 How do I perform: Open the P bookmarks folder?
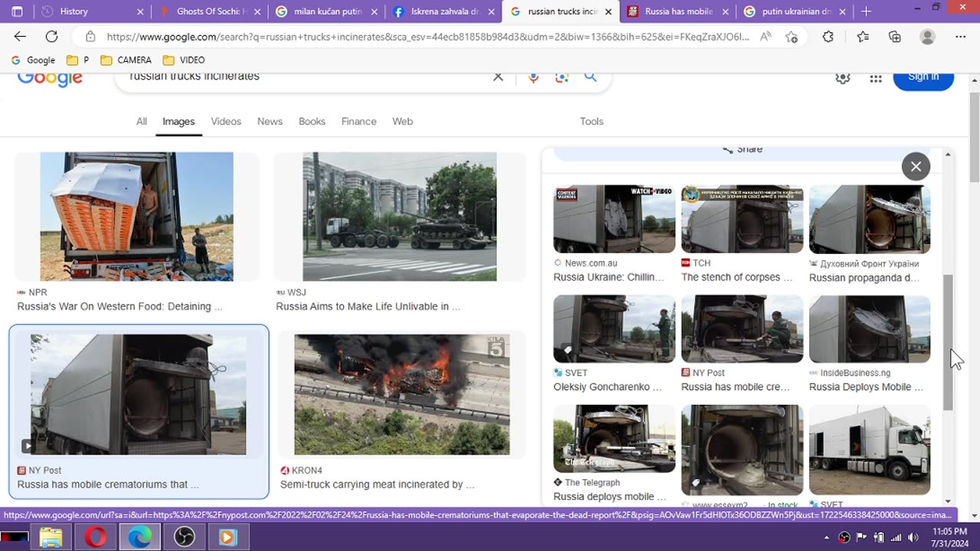coord(78,60)
